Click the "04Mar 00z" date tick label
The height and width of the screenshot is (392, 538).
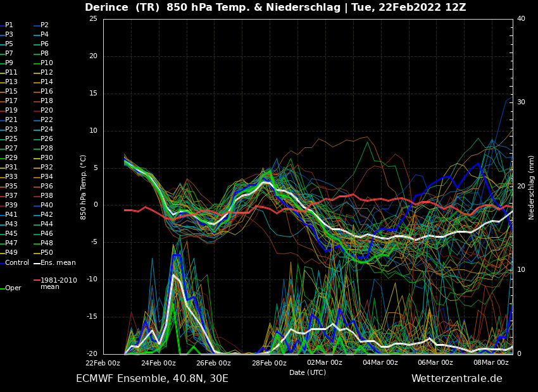380,363
